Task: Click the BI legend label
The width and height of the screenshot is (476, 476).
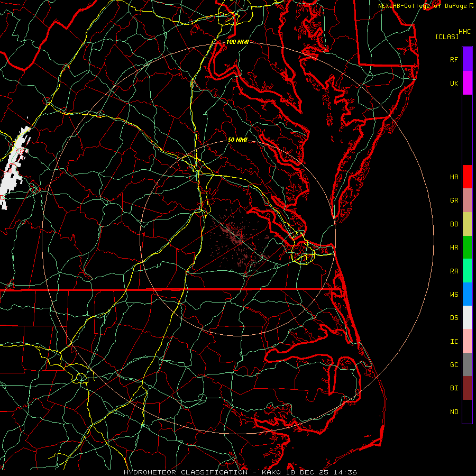Action: pyautogui.click(x=454, y=388)
